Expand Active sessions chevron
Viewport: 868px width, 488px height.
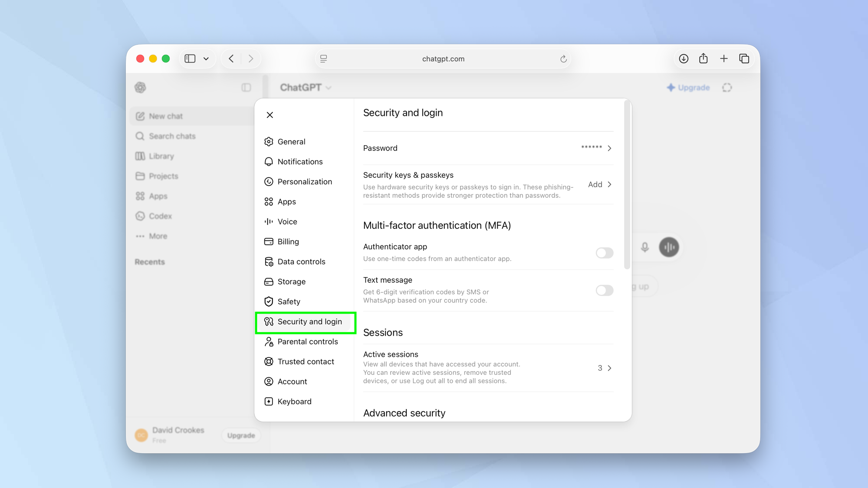point(609,368)
